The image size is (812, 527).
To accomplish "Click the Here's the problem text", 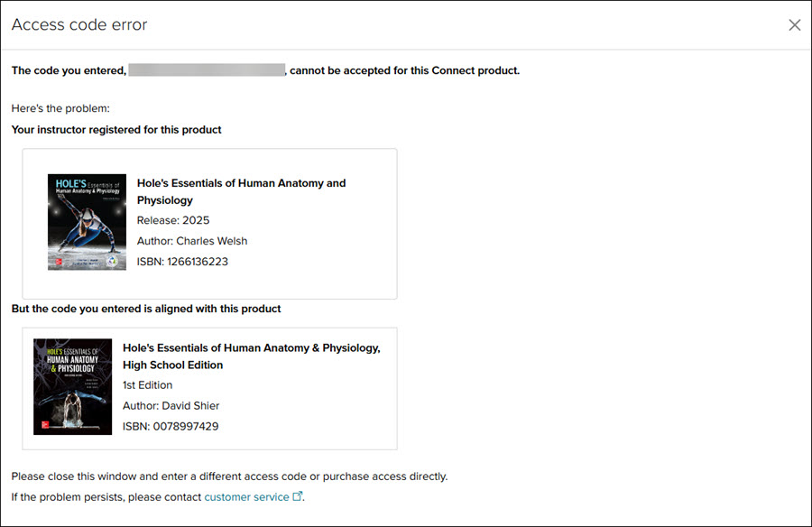I will [x=60, y=108].
